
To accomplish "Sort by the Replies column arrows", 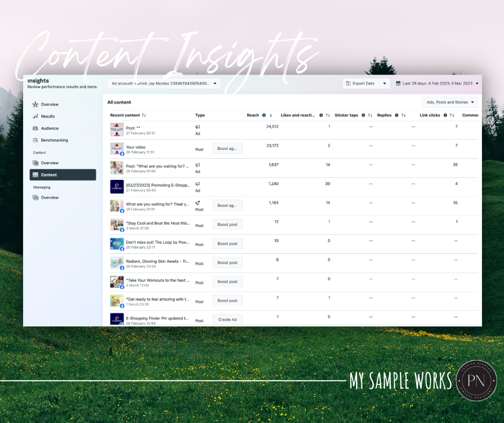I will [403, 115].
